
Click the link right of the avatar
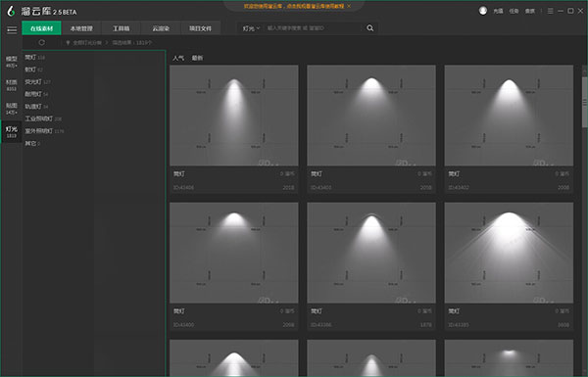tap(498, 11)
